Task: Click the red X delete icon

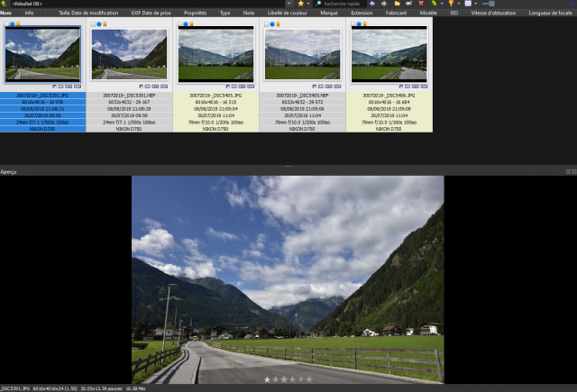Action: coord(421,4)
